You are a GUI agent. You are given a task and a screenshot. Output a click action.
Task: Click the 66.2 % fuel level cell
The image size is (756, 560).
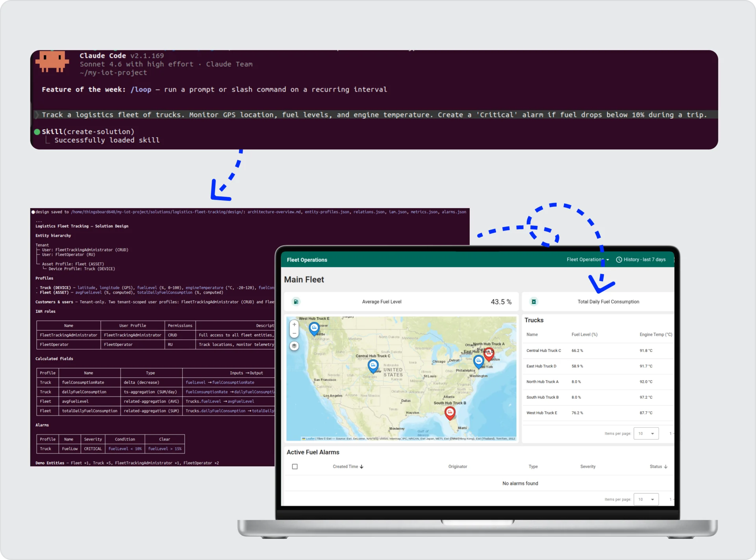pos(577,351)
